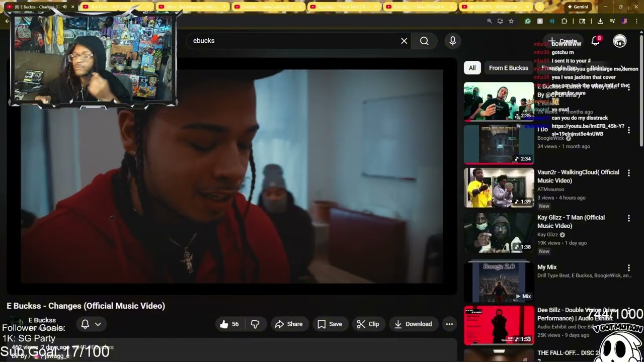This screenshot has height=362, width=644.
Task: Open options menu for Vaun2r WalkingCloud
Action: pyautogui.click(x=628, y=173)
